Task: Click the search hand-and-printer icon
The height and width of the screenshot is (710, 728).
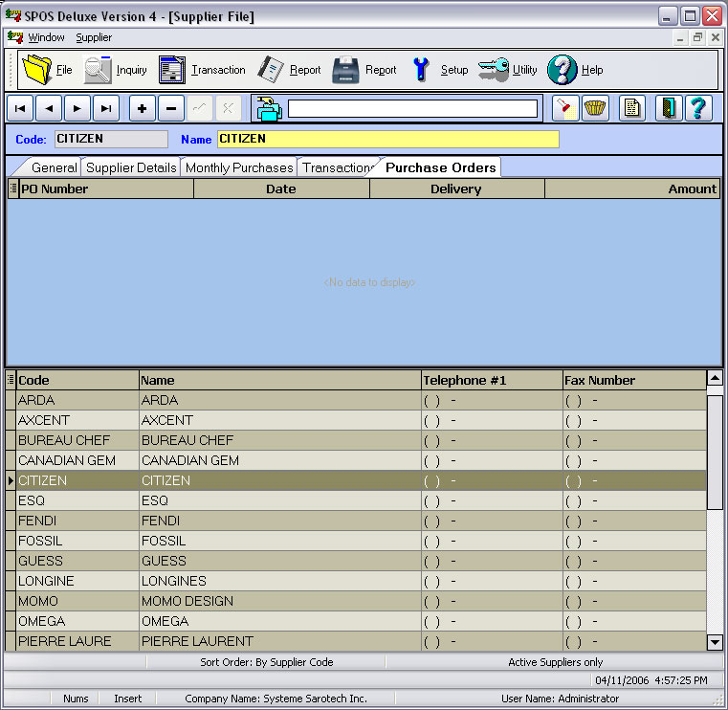Action: click(269, 109)
